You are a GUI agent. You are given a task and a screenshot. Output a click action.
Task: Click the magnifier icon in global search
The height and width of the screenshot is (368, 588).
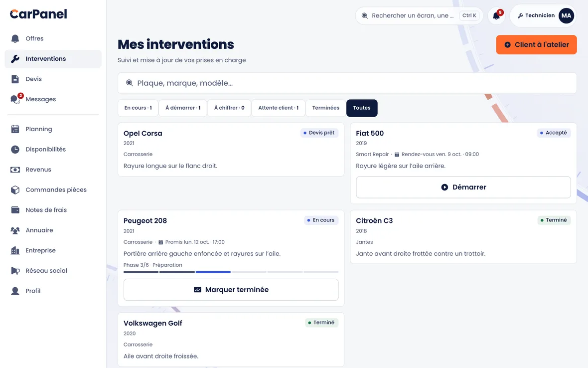[364, 16]
